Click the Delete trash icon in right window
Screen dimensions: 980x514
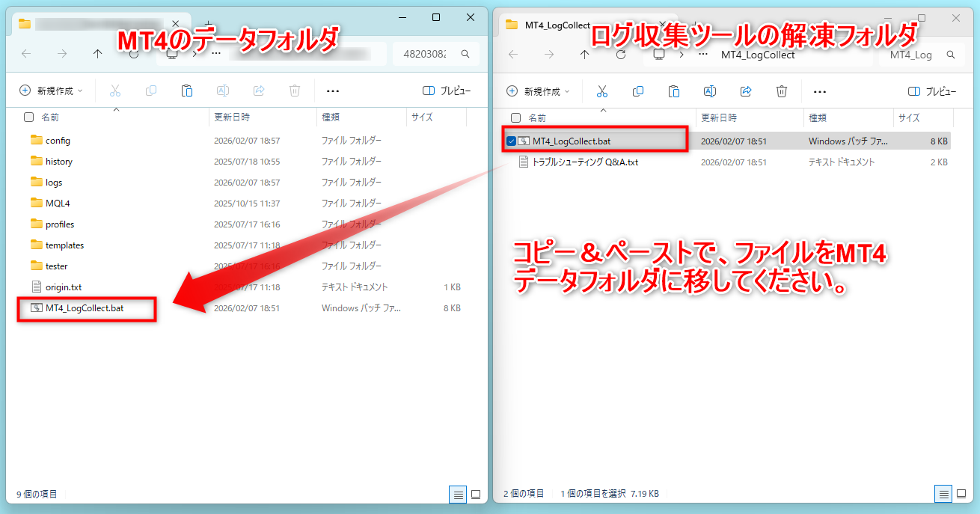[x=782, y=91]
